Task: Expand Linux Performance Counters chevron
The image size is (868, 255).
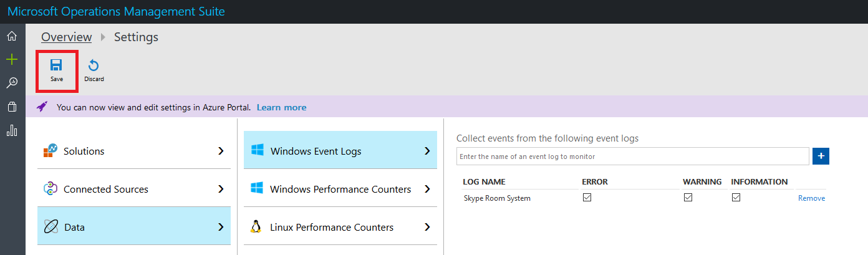Action: click(427, 227)
